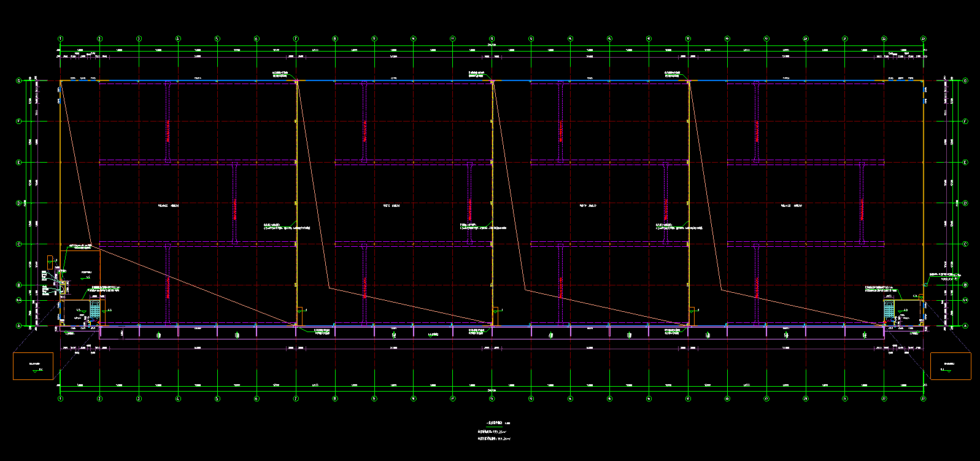Select axis bubble F on left side
This screenshot has width=980, height=461.
coord(18,122)
